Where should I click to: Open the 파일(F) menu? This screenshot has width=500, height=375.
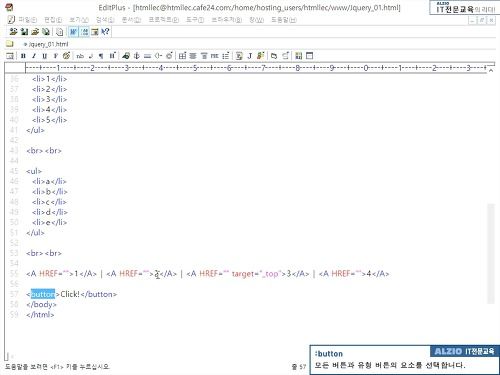point(28,20)
